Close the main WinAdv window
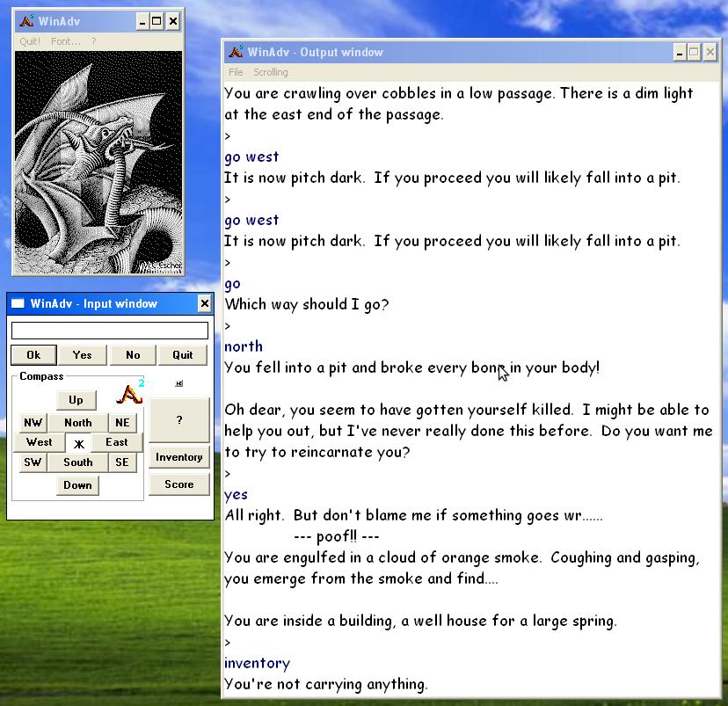 (172, 21)
